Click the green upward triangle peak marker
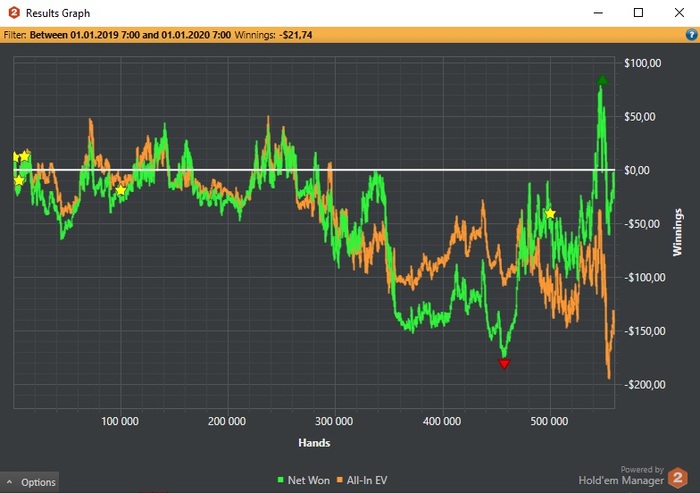 (x=602, y=80)
